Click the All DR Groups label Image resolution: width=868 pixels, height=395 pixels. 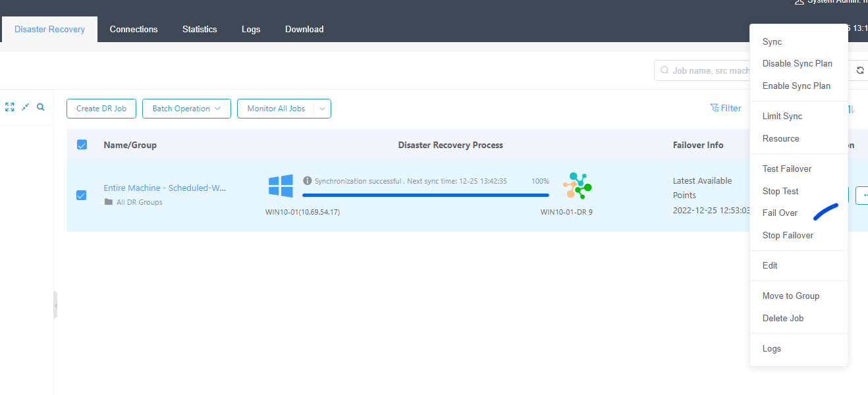click(x=139, y=202)
